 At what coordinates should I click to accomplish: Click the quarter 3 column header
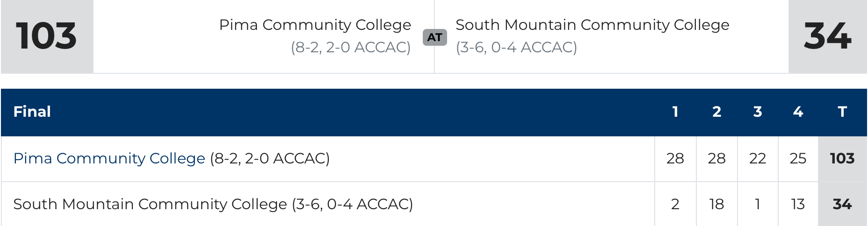coord(758,112)
